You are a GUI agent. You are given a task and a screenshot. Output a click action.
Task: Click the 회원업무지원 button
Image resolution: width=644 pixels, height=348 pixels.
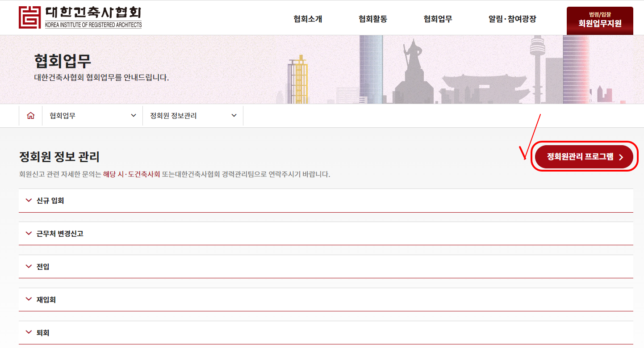point(599,20)
